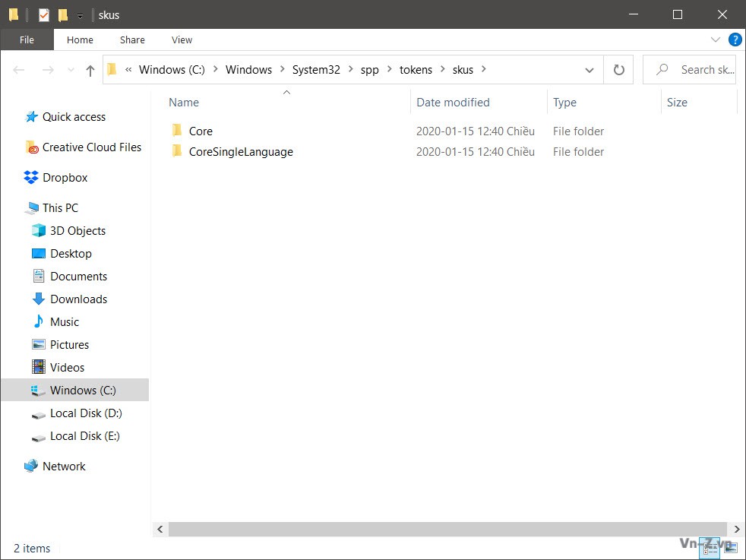
Task: Click File folder type of CoreSingleLanguage
Action: (x=578, y=152)
